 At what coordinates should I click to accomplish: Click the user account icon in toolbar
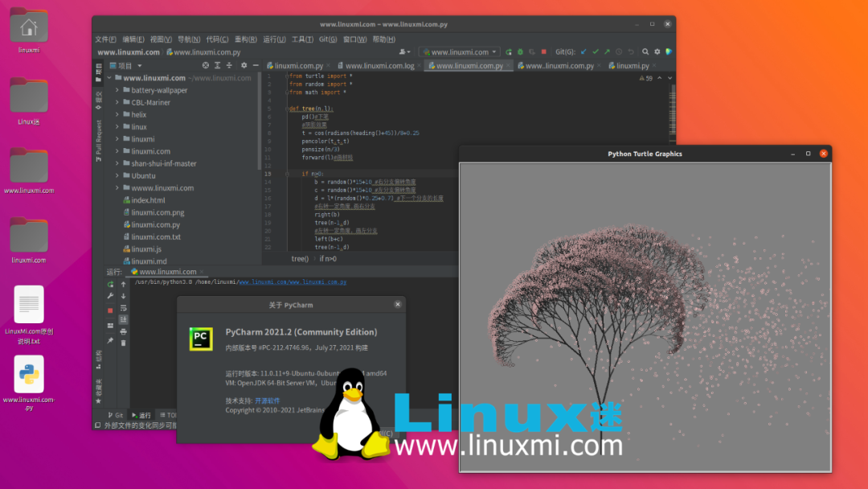pyautogui.click(x=404, y=52)
